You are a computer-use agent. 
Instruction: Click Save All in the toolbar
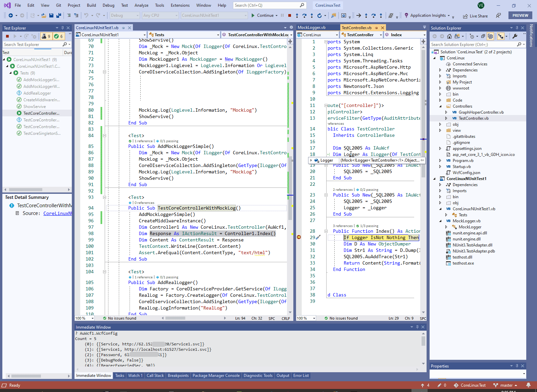(x=58, y=15)
